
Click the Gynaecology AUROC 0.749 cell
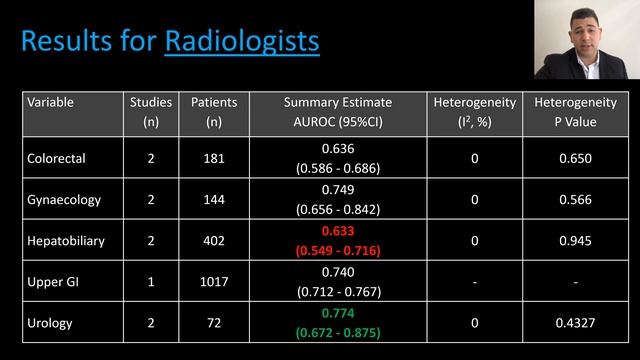(338, 200)
